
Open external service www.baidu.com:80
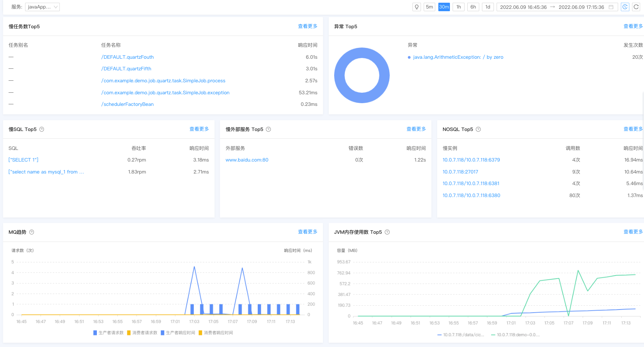tap(247, 160)
